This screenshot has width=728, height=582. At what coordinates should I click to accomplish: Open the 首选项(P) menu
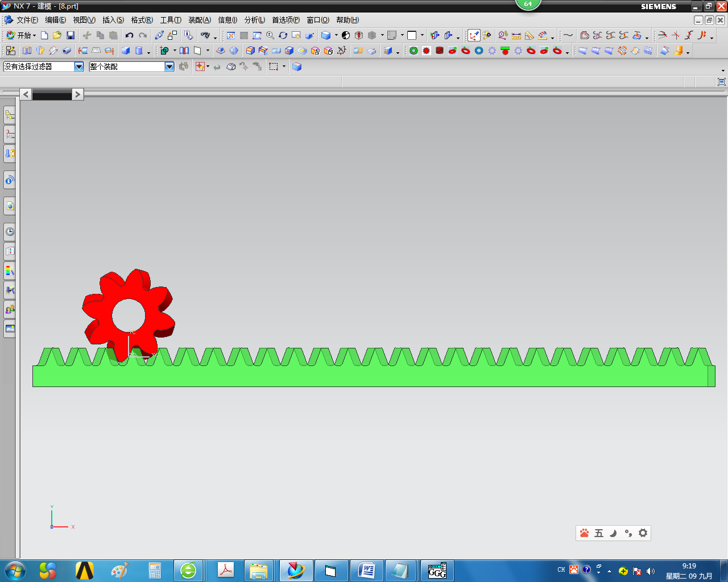(x=286, y=20)
